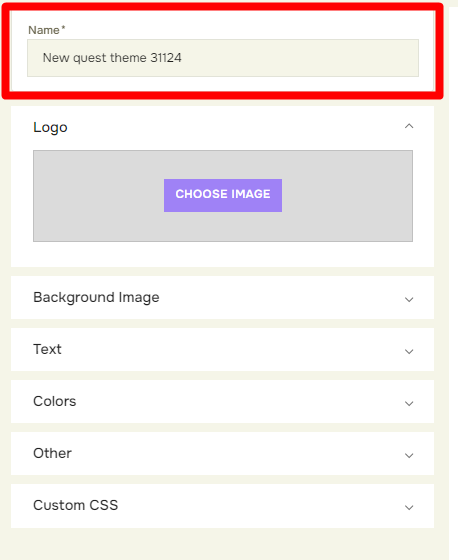Click the required asterisk beside Name
Viewport: 458px width, 560px height.
63,28
